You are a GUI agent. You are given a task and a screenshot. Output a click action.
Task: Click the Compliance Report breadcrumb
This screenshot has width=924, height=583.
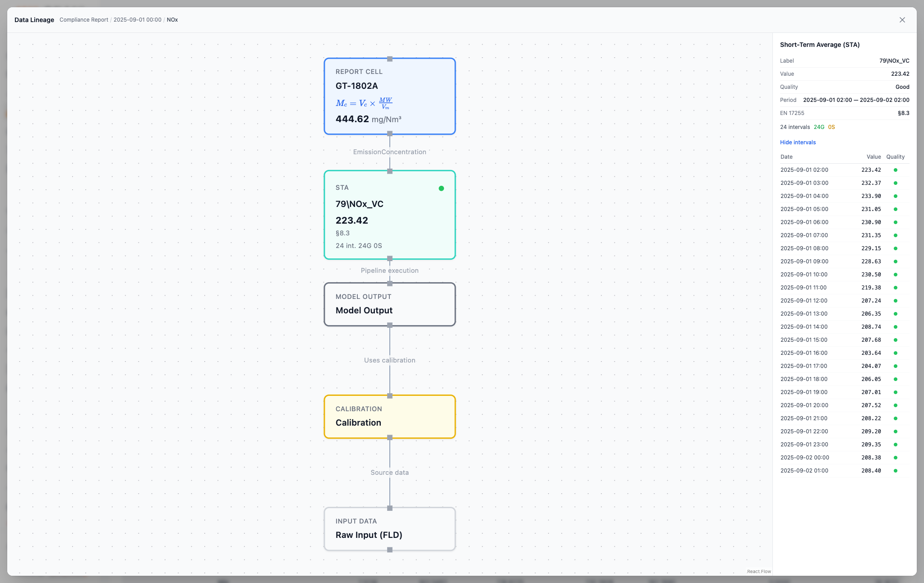[x=84, y=20]
